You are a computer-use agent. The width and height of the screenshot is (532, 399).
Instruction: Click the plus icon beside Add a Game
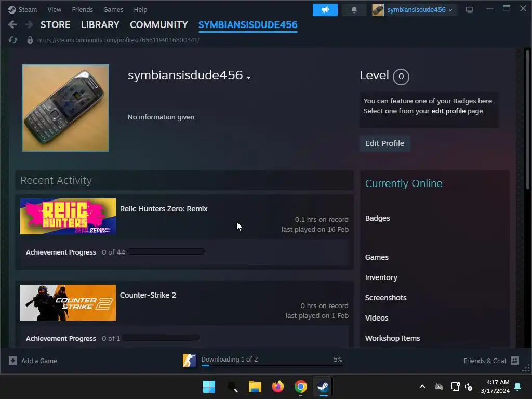tap(13, 361)
